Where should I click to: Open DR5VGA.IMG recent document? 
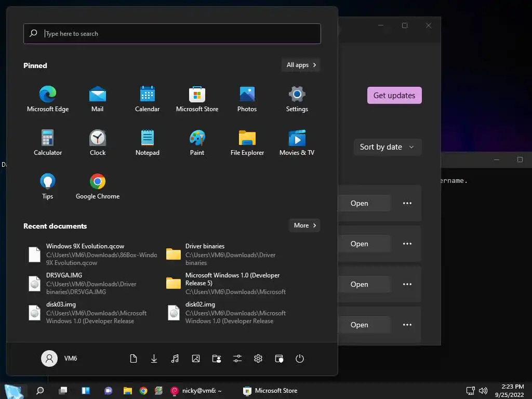coord(92,284)
